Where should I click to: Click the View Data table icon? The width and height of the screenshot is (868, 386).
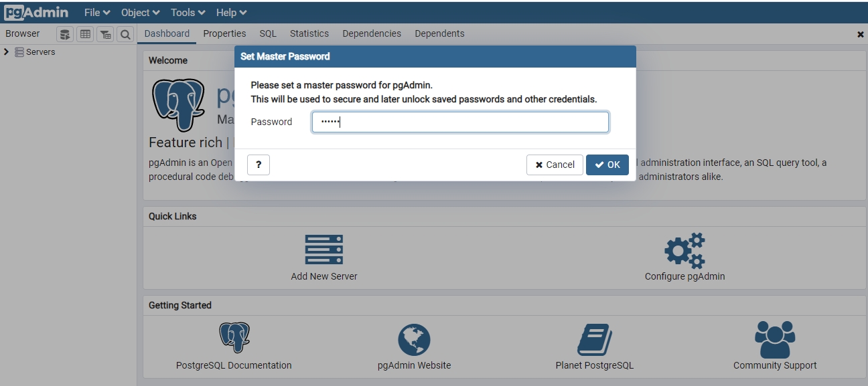85,34
